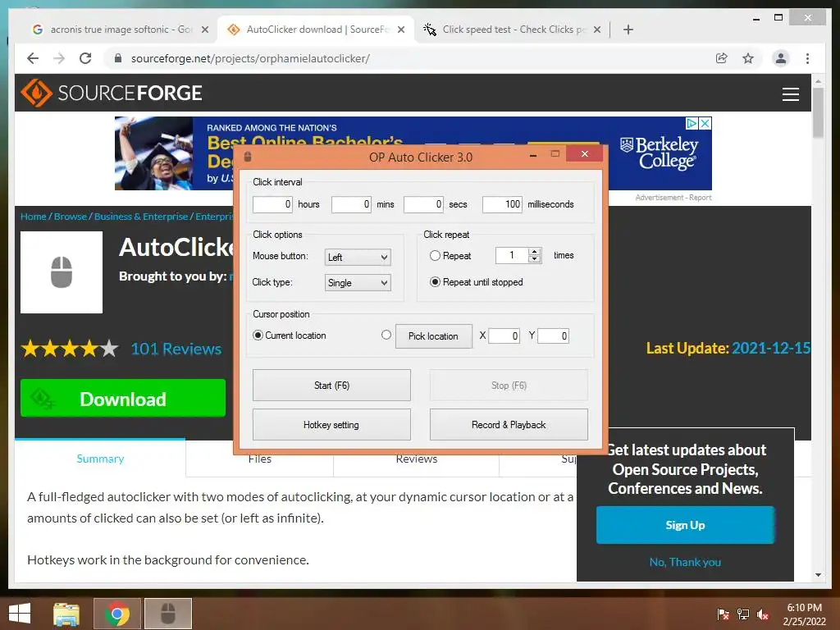This screenshot has width=840, height=630.
Task: Click the secs input field
Action: click(423, 204)
